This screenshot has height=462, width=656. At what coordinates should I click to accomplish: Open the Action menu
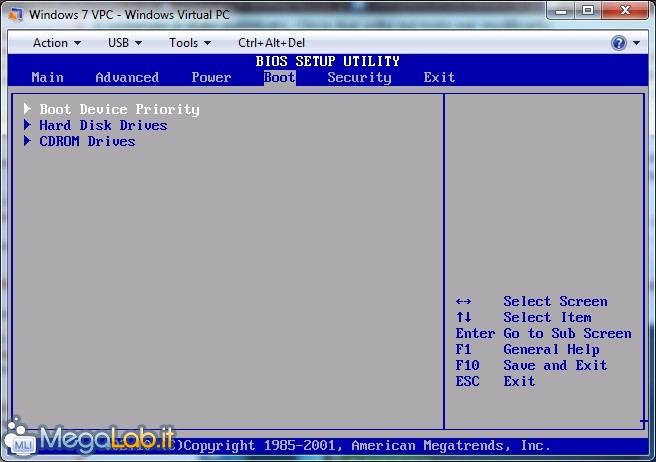click(x=57, y=43)
